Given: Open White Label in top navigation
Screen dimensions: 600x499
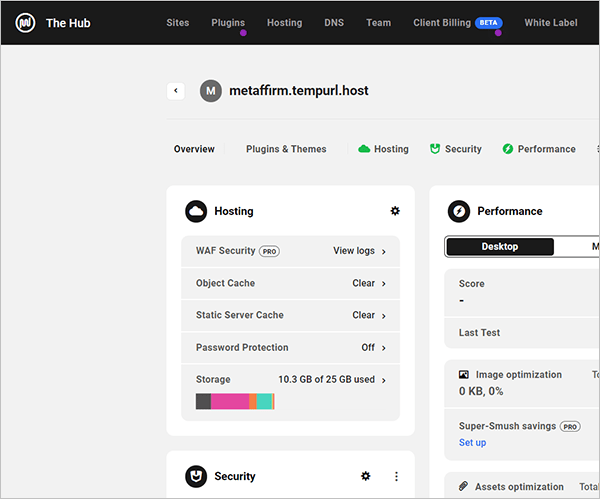Looking at the screenshot, I should point(551,23).
